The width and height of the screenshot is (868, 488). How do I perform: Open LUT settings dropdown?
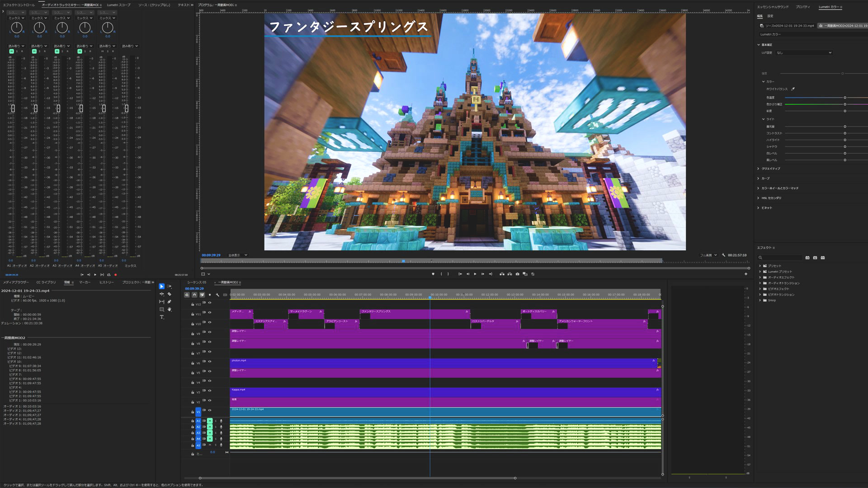[804, 53]
